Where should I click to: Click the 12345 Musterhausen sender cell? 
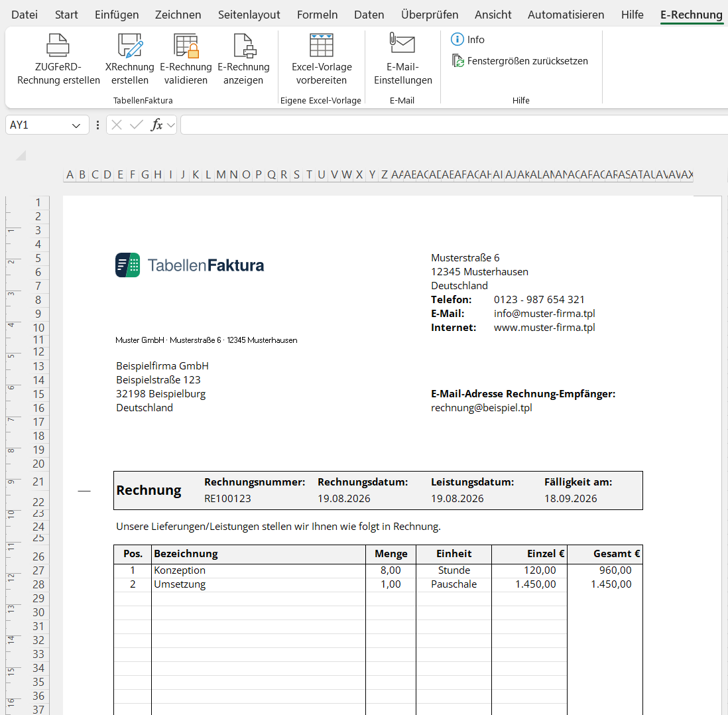click(x=479, y=272)
